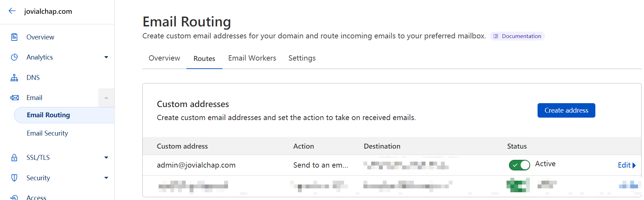The image size is (644, 200).
Task: Open Email Security in the sidebar
Action: [47, 133]
